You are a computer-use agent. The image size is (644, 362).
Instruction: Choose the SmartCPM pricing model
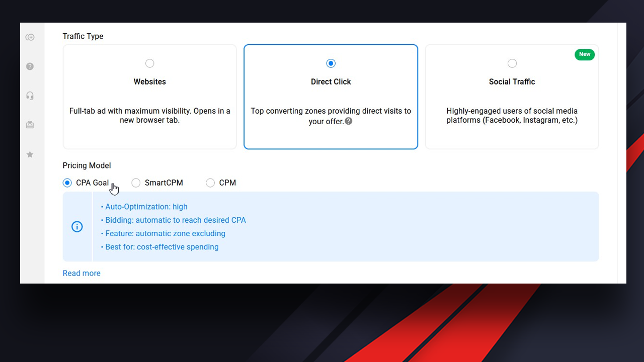(x=136, y=183)
